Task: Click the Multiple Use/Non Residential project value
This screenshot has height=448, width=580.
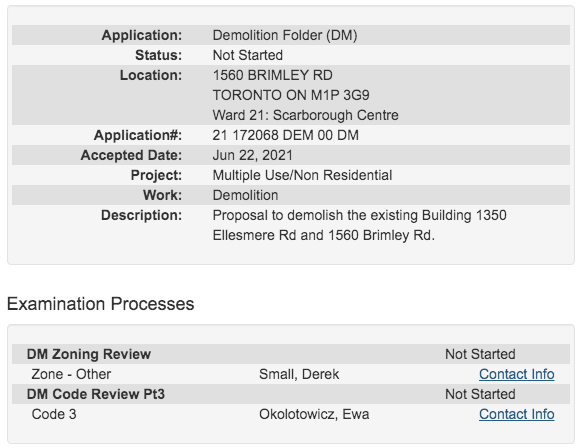Action: click(302, 175)
